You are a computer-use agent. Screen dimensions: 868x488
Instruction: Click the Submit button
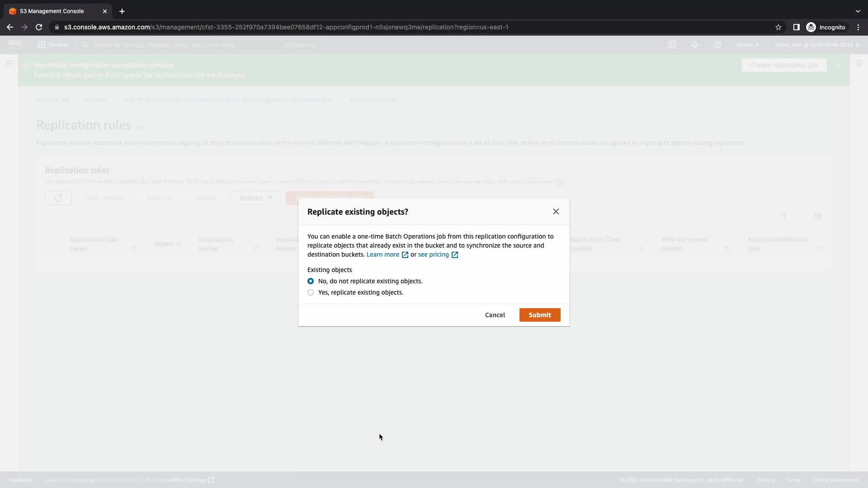pos(539,315)
